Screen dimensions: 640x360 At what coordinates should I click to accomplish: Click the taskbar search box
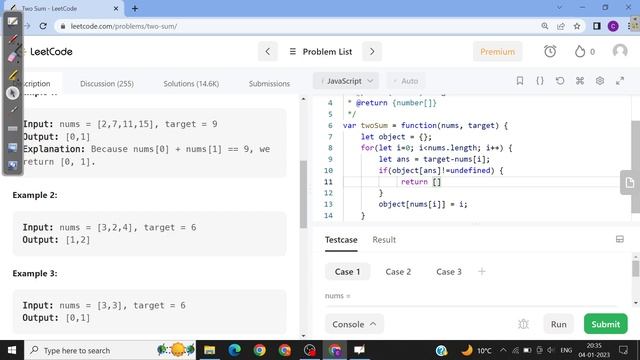click(110, 350)
